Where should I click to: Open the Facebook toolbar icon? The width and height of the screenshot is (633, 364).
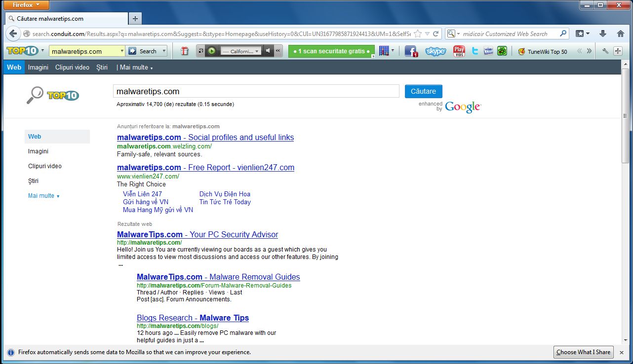pyautogui.click(x=411, y=51)
